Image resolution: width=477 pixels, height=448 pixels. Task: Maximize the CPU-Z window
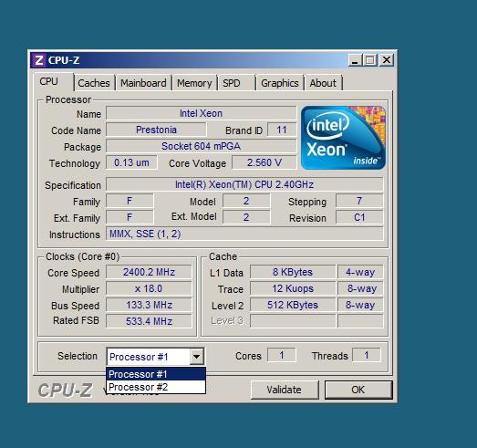(370, 60)
